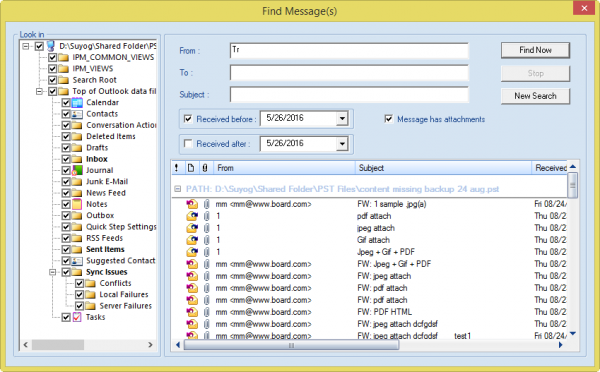The height and width of the screenshot is (372, 600).
Task: Sort results by From column header
Action: (x=284, y=168)
